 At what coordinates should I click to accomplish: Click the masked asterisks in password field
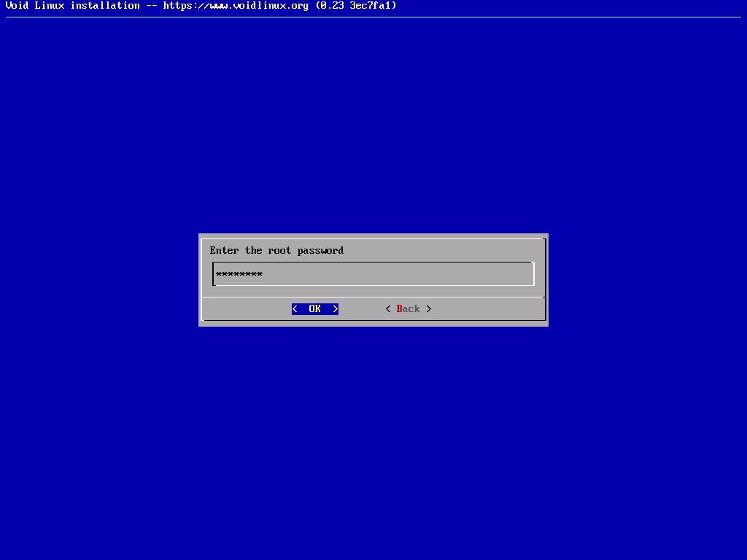(x=239, y=274)
